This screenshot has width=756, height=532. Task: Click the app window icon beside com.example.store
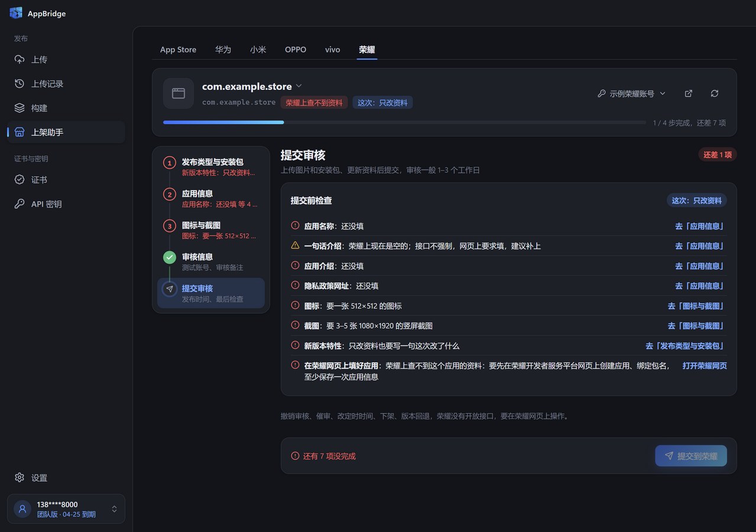(179, 93)
